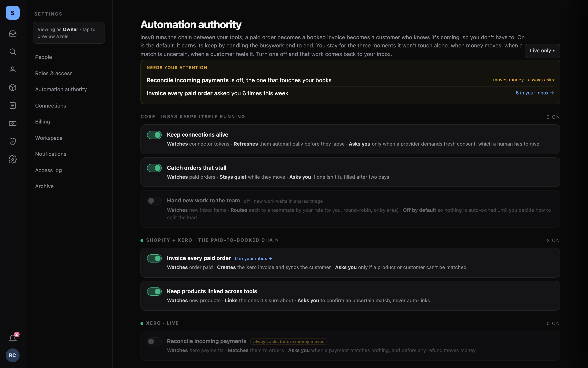588x368 pixels.
Task: Open the notifications bell icon
Action: coord(13,338)
